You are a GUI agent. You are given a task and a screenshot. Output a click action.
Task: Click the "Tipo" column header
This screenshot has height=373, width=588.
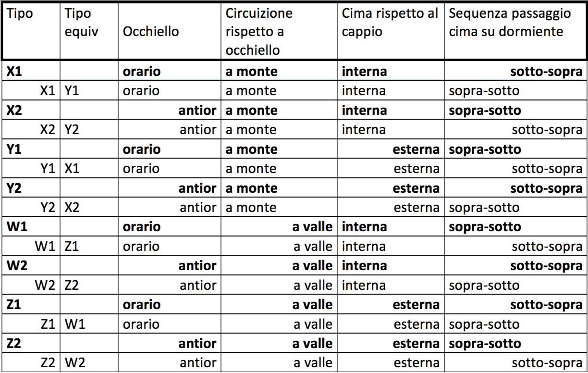click(20, 14)
